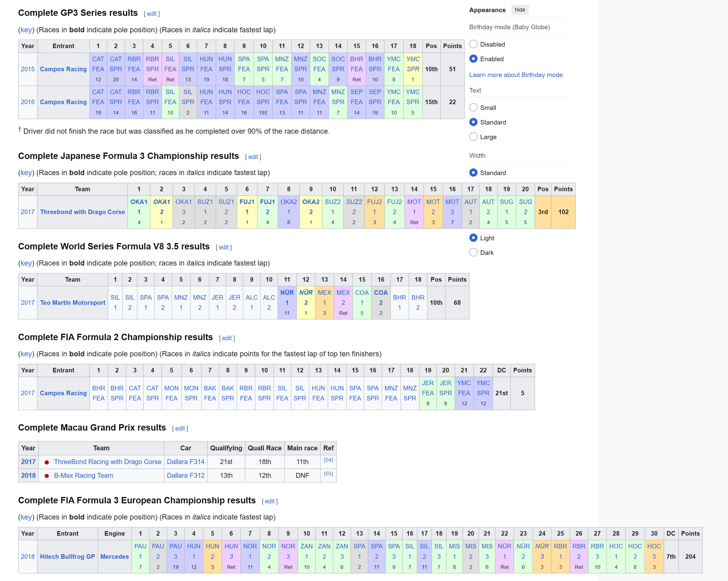
Task: Select Enabled Birthday mode option
Action: click(x=473, y=59)
